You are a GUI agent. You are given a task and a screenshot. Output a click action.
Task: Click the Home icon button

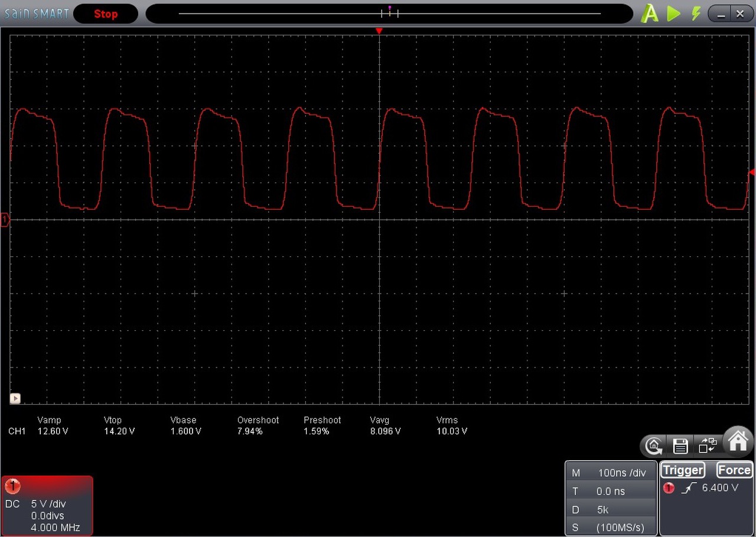pos(738,441)
